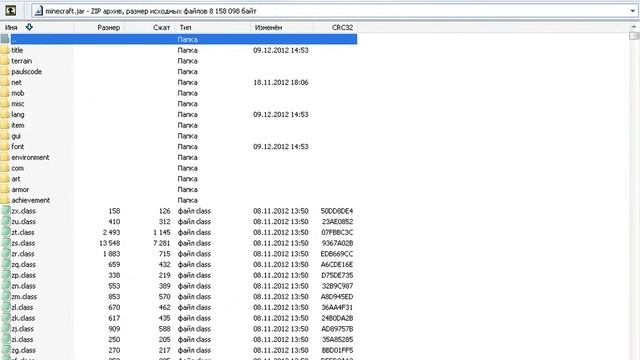The image size is (640, 360).
Task: Sort by Сжат column header
Action: (161, 27)
